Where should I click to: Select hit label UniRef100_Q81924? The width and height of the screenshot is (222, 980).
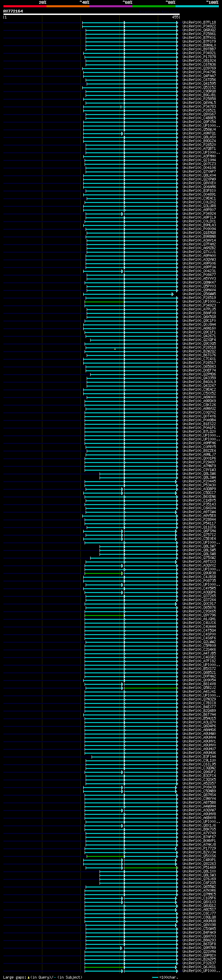[x=199, y=60]
